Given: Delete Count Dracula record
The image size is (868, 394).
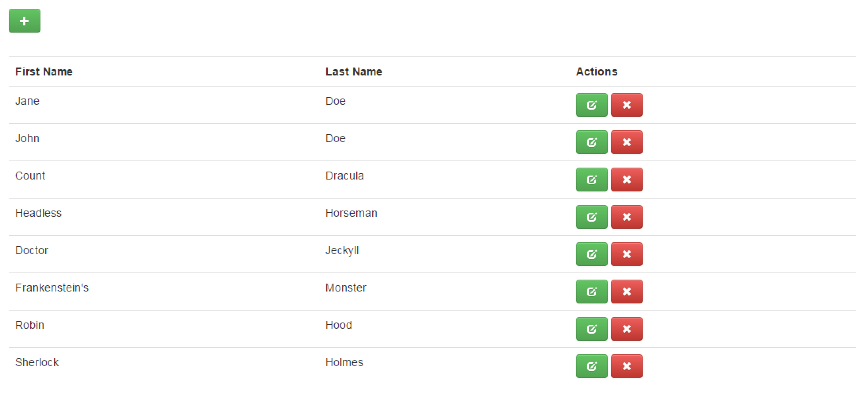Looking at the screenshot, I should pos(626,180).
